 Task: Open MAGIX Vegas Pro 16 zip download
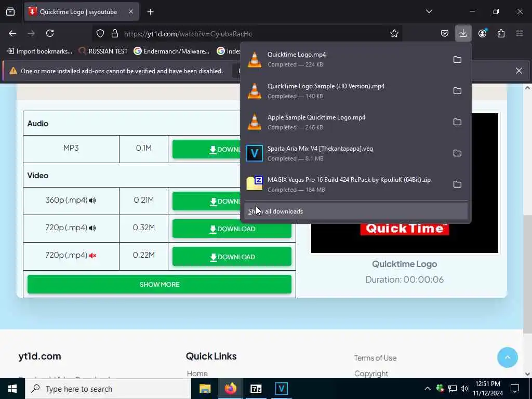(x=344, y=184)
